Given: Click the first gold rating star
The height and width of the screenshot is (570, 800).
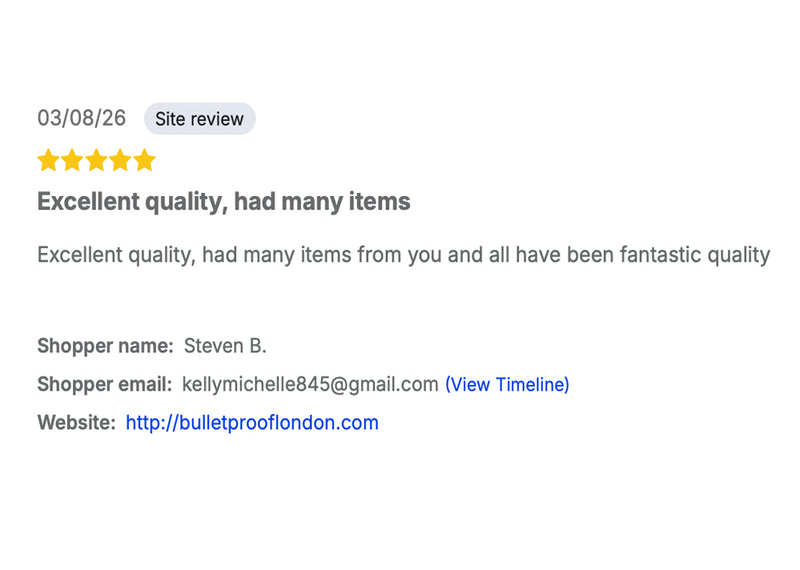Looking at the screenshot, I should 48,160.
